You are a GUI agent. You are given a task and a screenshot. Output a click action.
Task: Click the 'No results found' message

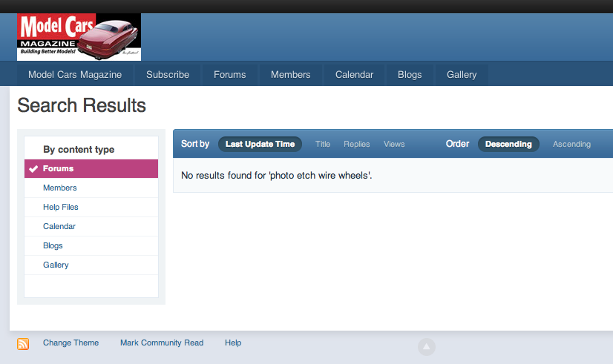tap(276, 176)
